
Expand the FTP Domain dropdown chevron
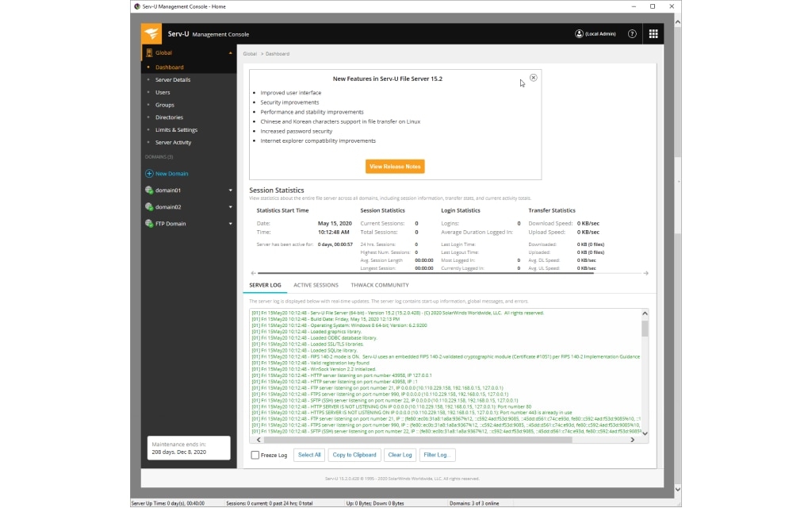(x=230, y=223)
